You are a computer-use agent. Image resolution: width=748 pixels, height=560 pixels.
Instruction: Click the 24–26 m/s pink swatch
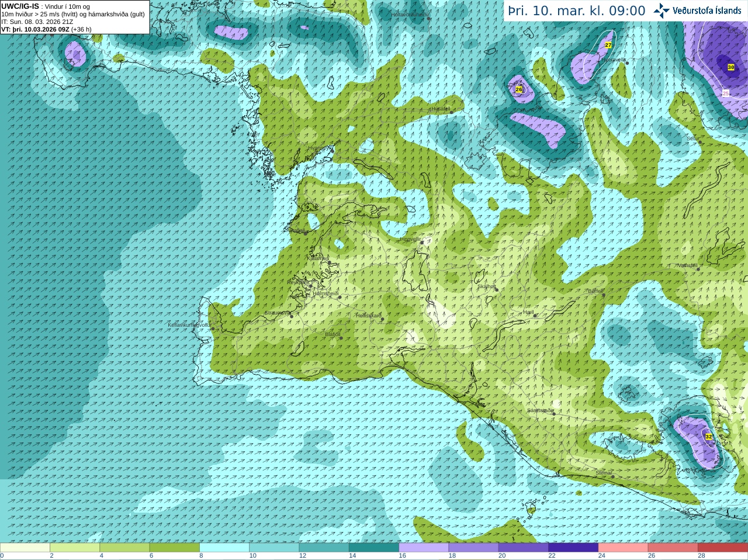click(x=624, y=548)
